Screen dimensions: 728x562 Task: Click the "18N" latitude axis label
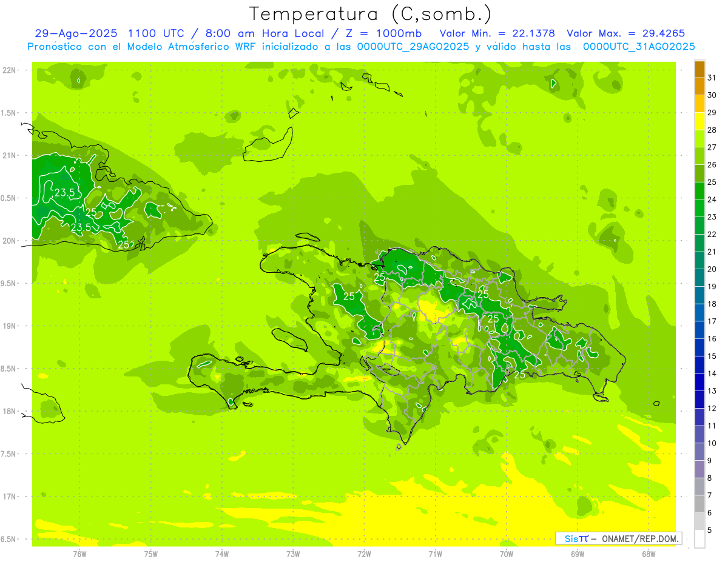(x=10, y=411)
